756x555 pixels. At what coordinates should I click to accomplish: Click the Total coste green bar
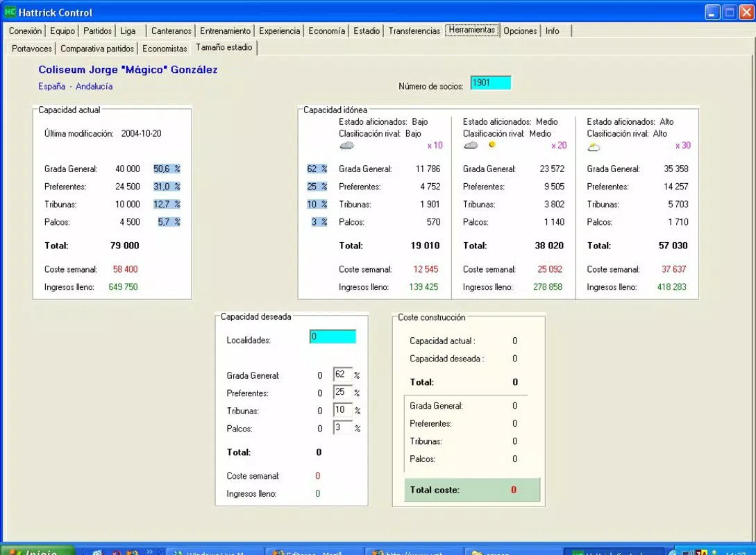[472, 490]
